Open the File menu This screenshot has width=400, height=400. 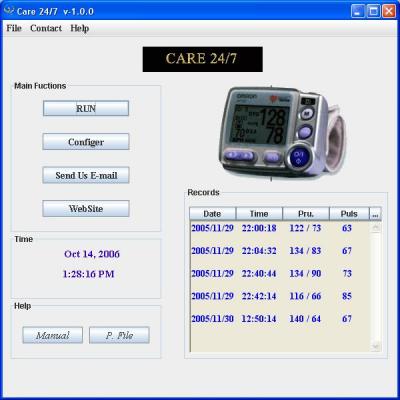click(14, 28)
